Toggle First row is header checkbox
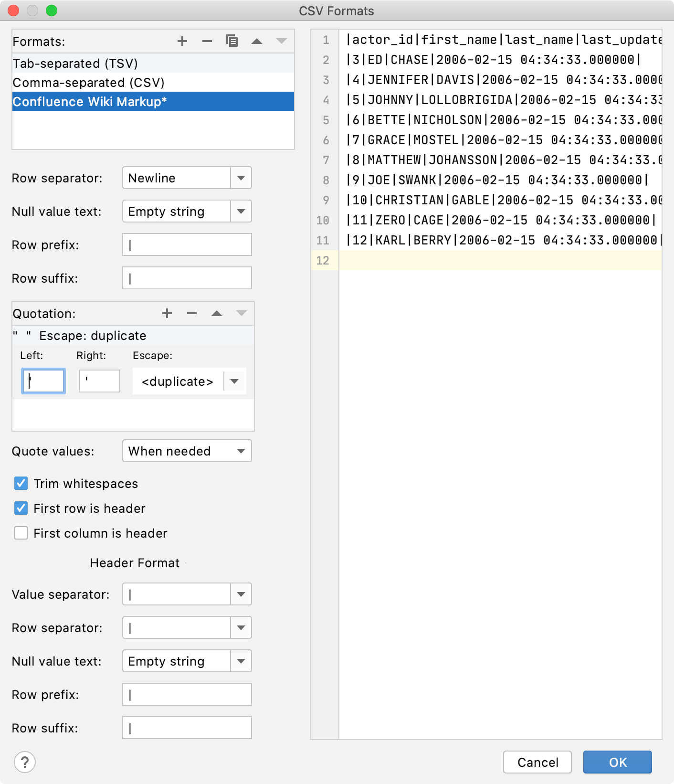 (21, 508)
